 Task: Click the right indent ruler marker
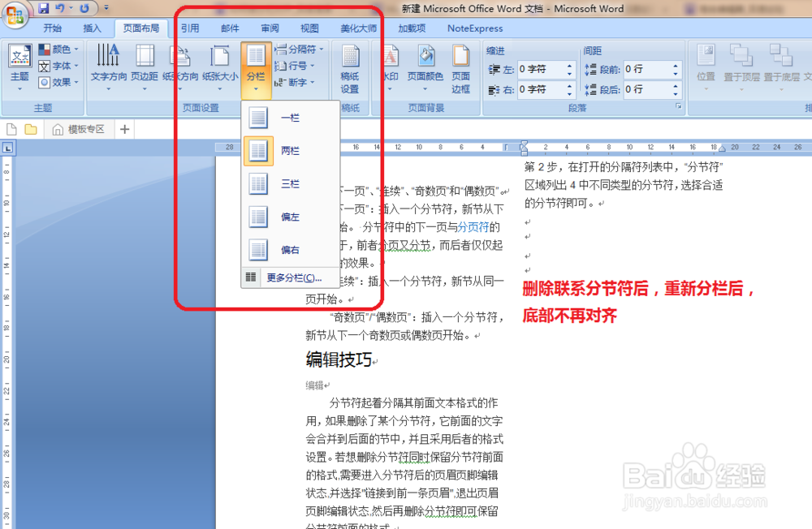tap(722, 149)
